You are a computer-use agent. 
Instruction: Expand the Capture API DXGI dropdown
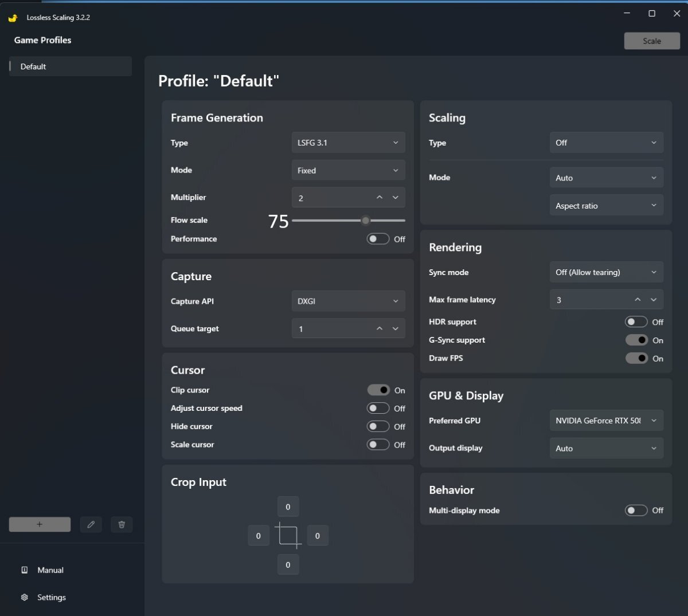tap(348, 301)
